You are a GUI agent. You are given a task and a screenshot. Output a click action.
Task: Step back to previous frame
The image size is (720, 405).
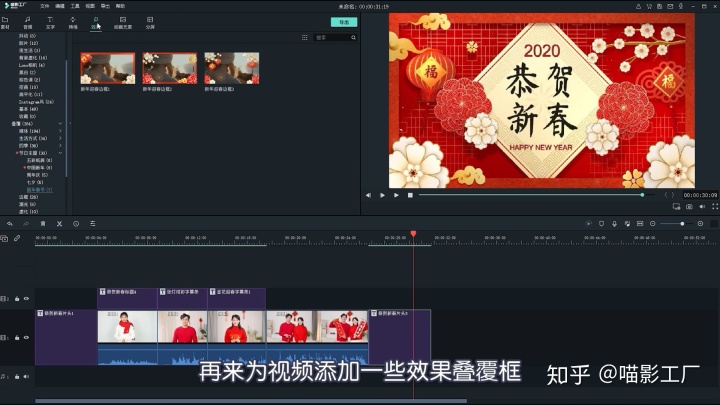coord(368,195)
